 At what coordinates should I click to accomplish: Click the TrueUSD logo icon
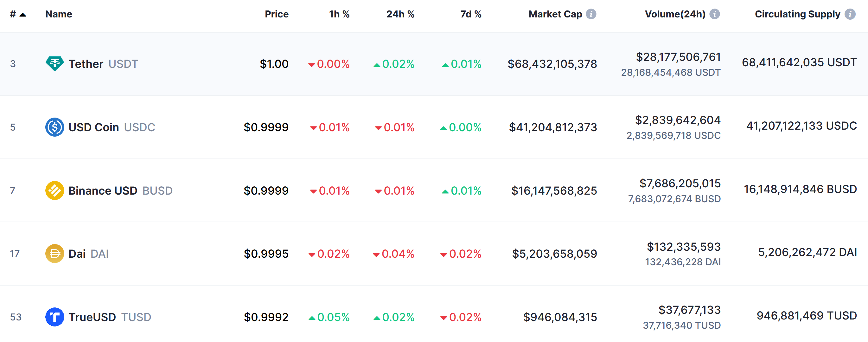point(54,317)
